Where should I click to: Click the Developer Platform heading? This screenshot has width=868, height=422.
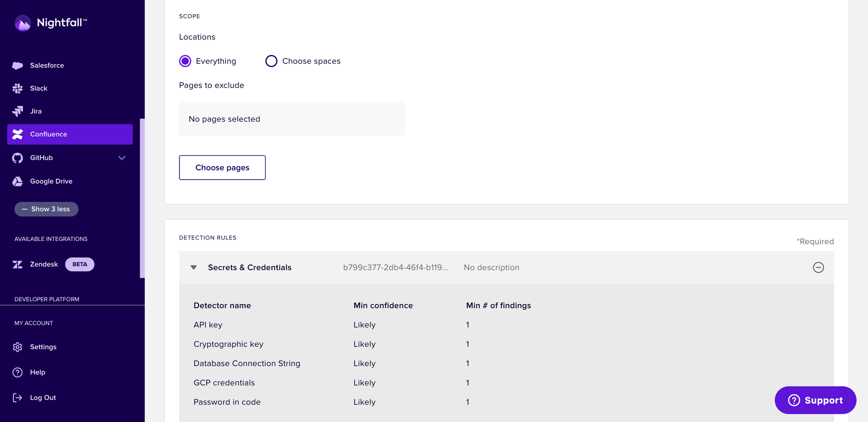pyautogui.click(x=47, y=299)
